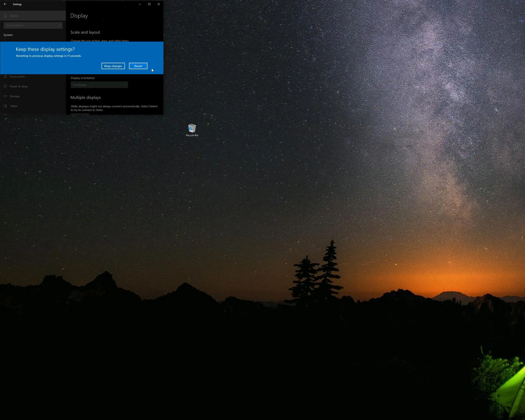Go back using the Settings back arrow

(x=5, y=4)
